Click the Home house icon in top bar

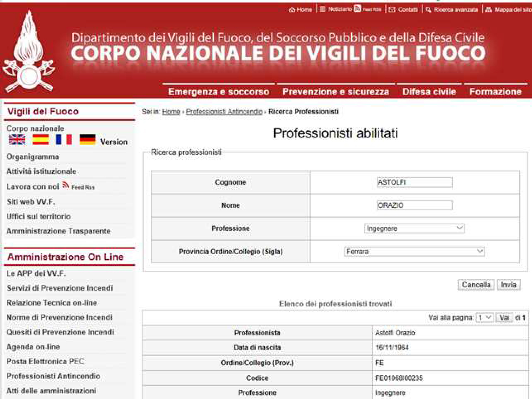pos(292,10)
